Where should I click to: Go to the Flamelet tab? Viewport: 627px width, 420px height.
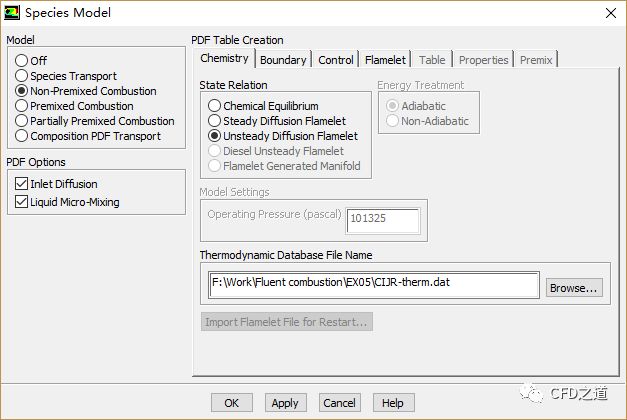point(385,60)
